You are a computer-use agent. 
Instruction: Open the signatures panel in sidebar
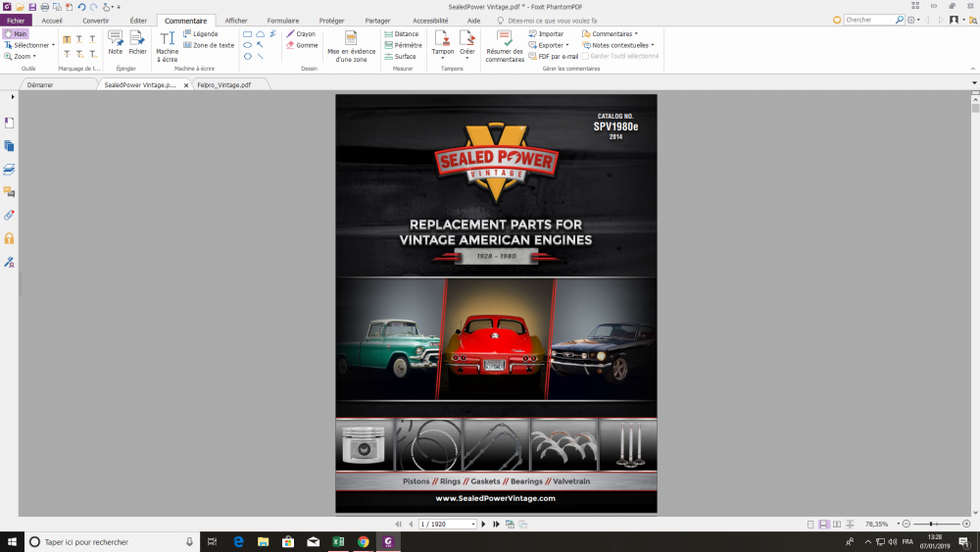click(x=9, y=262)
